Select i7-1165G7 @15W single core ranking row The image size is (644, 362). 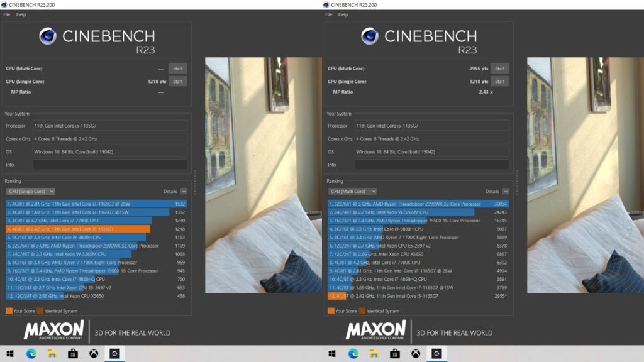click(96, 212)
